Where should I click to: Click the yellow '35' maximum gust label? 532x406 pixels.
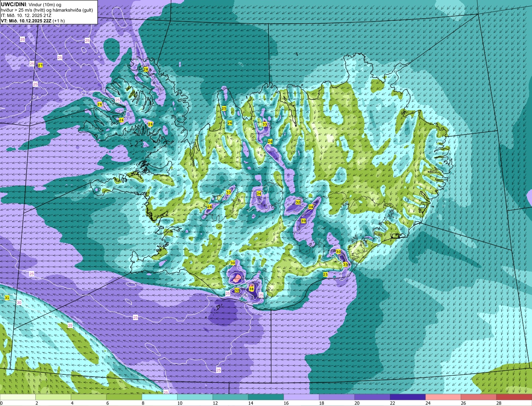[x=345, y=264]
